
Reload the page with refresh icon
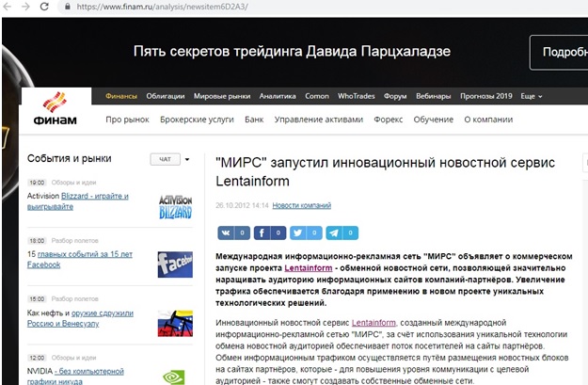click(44, 7)
